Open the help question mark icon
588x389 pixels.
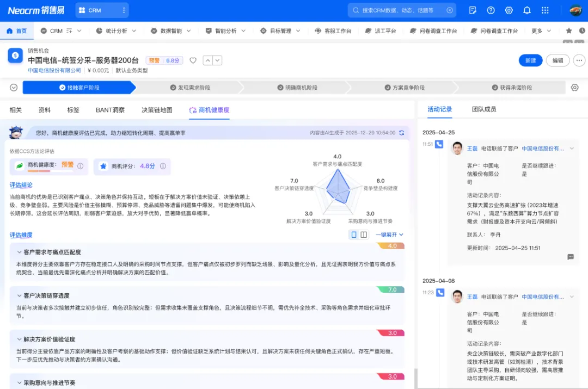[491, 10]
